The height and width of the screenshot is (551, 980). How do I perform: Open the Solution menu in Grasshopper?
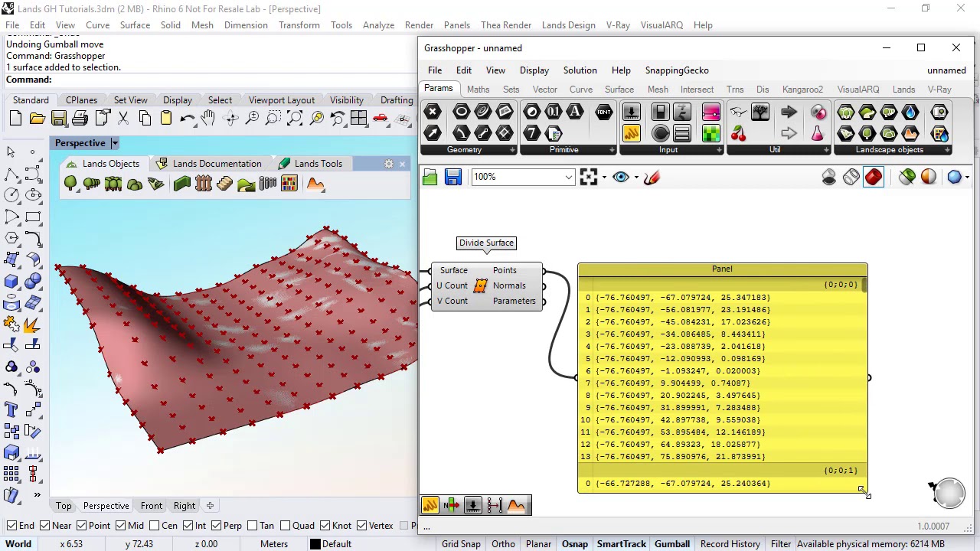pyautogui.click(x=580, y=70)
